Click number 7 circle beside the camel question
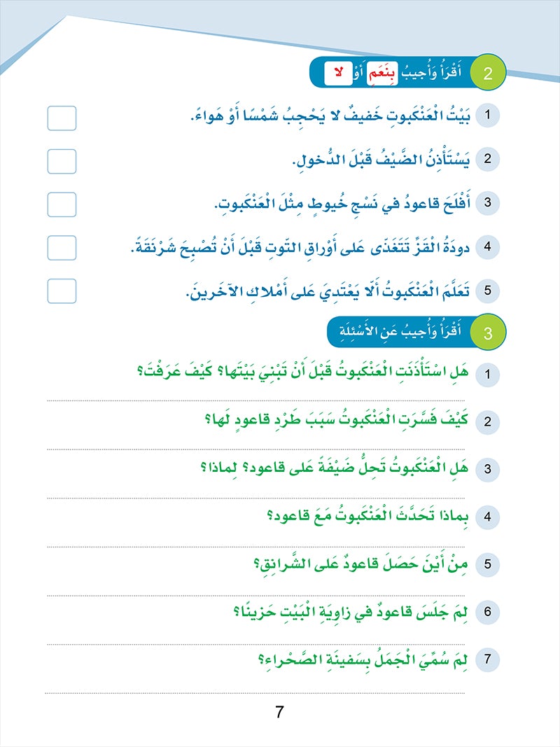Image resolution: width=560 pixels, height=747 pixels. (486, 660)
